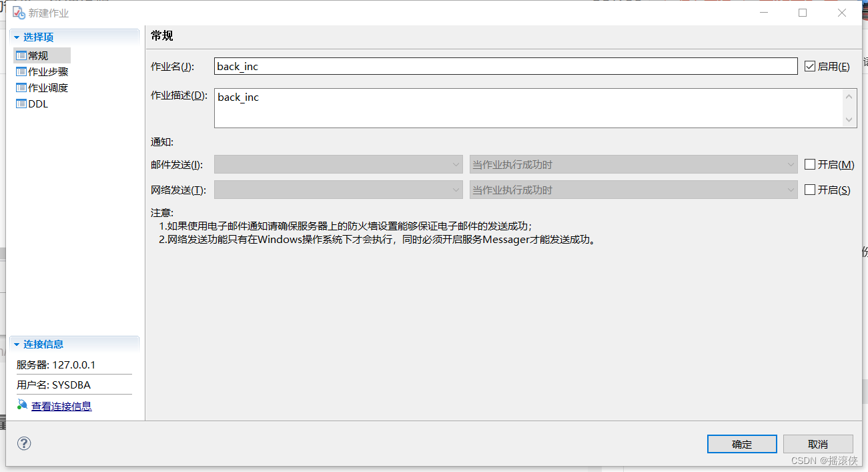Open the 网络发送 recipient dropdown
This screenshot has width=868, height=472.
(x=338, y=190)
